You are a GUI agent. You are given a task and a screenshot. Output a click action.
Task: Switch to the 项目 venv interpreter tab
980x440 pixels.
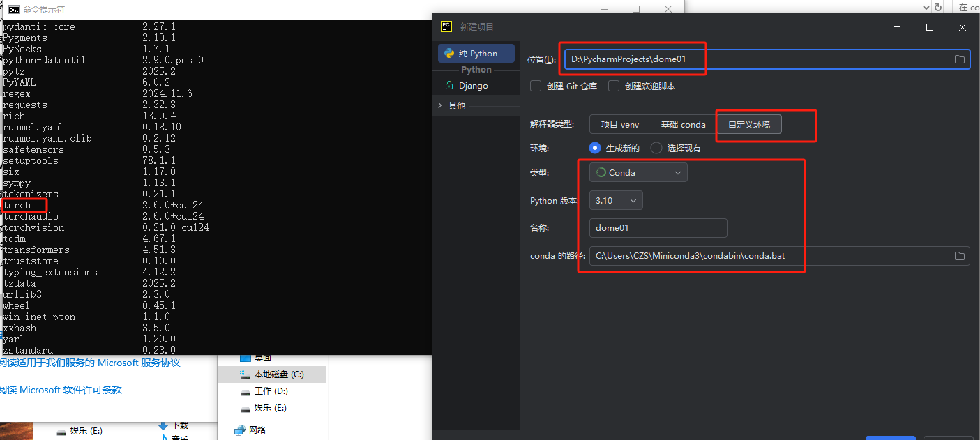[x=620, y=124]
